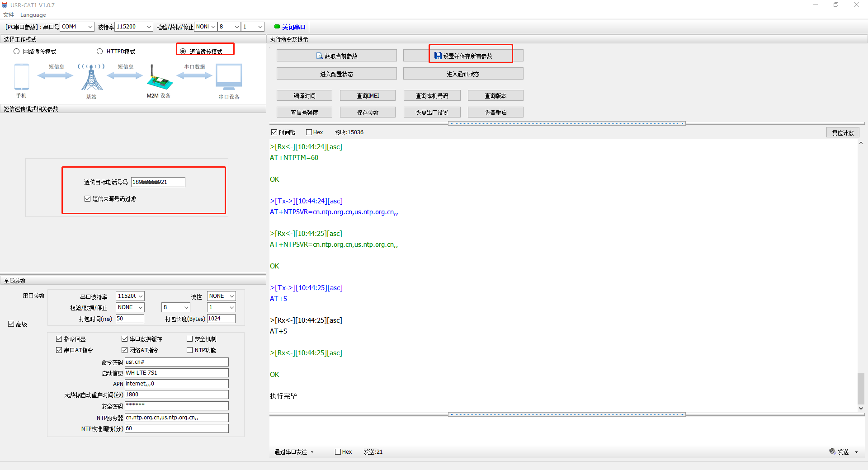868x470 pixels.
Task: Click 获取当前参数 button
Action: [x=337, y=56]
